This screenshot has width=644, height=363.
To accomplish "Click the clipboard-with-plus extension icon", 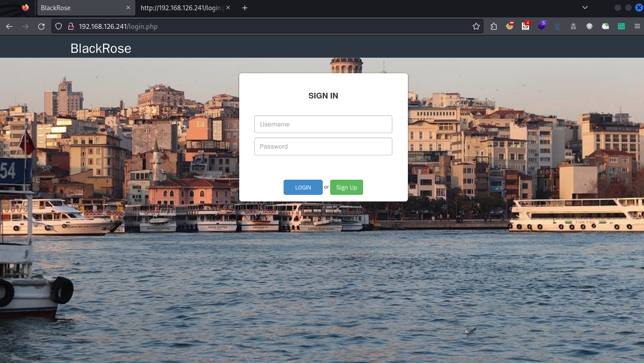I will click(x=606, y=26).
